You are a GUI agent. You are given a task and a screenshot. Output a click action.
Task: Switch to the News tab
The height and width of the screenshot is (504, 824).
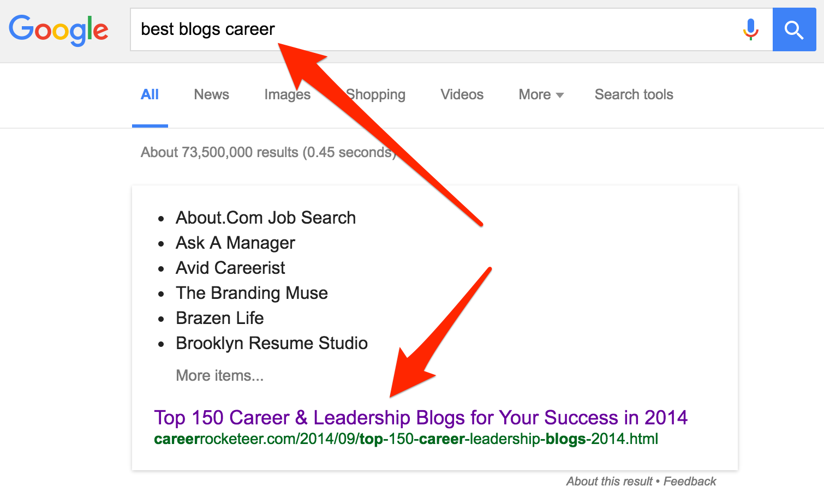pyautogui.click(x=211, y=94)
